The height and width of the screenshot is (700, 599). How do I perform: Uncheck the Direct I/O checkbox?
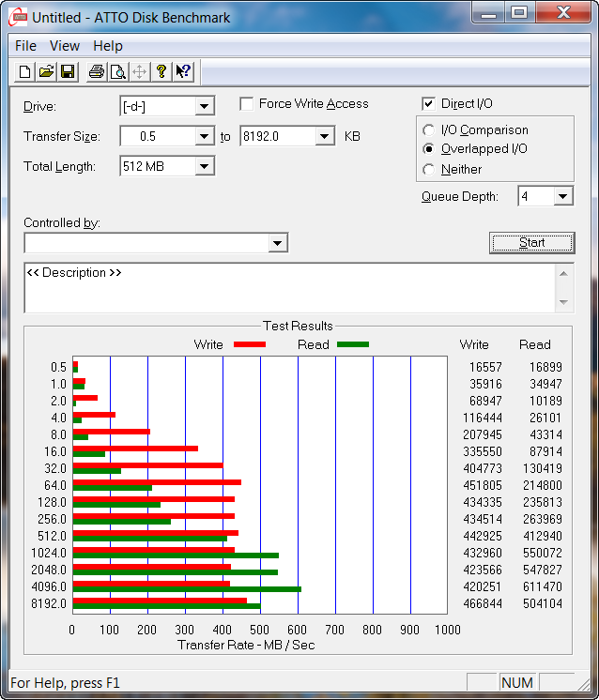pos(428,104)
